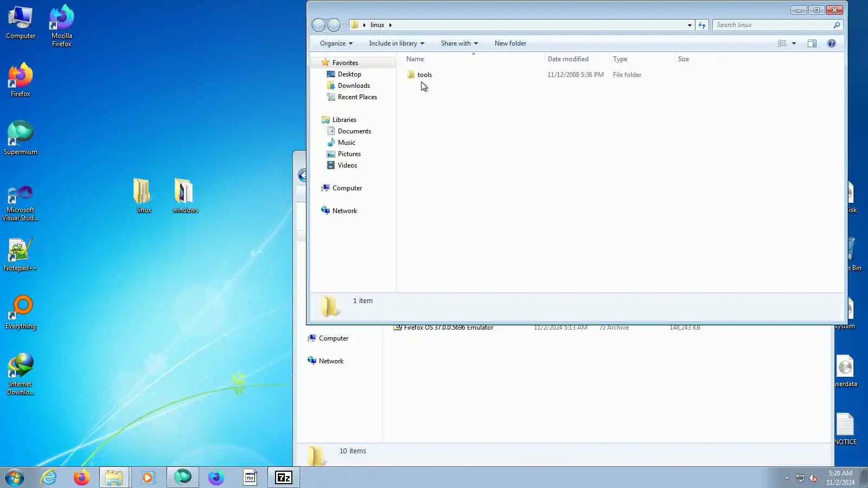Select Internet Download Manager desktop shortcut
The image size is (868, 488).
click(x=21, y=374)
